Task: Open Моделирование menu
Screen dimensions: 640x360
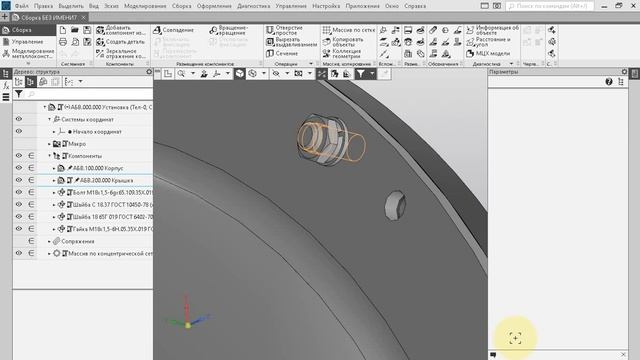Action: pos(145,6)
